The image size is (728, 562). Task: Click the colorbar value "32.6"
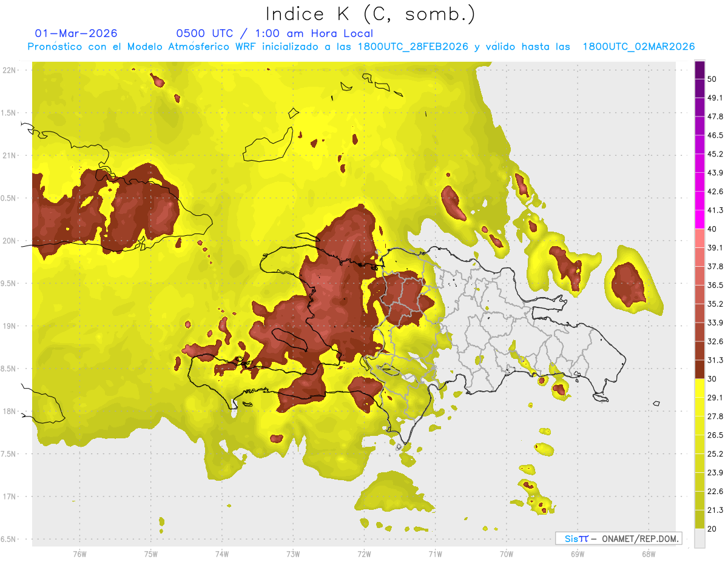pos(715,341)
